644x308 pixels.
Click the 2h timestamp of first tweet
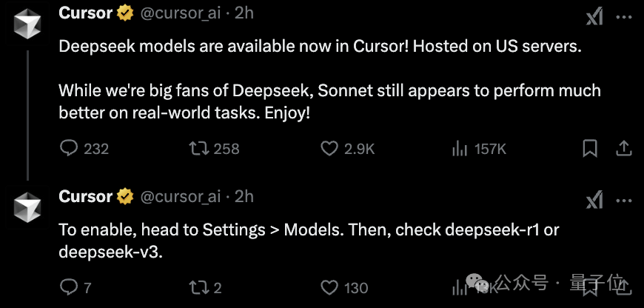tap(244, 13)
